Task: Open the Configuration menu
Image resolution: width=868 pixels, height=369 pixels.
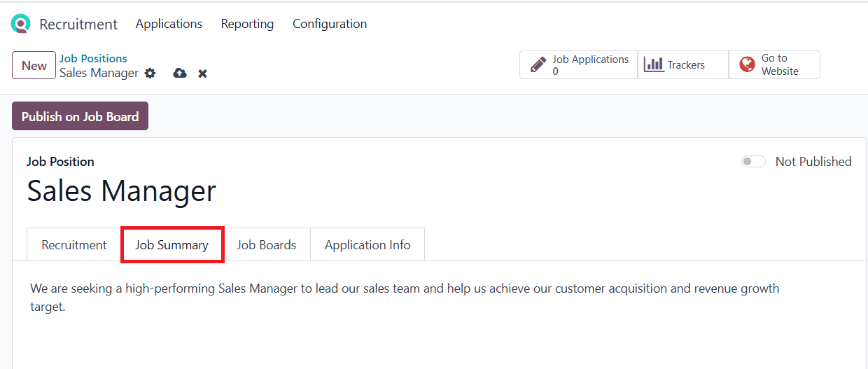Action: click(330, 24)
